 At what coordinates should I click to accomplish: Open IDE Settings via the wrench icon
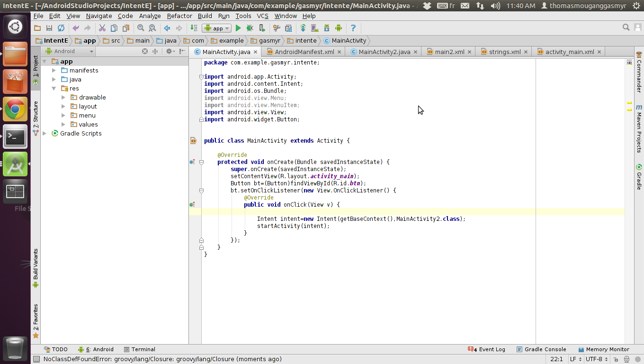[277, 28]
